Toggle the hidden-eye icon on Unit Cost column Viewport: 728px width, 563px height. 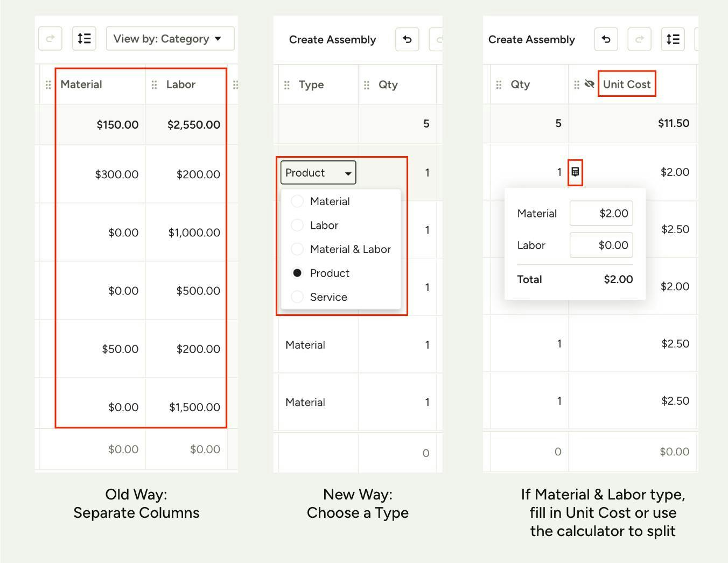click(x=589, y=84)
